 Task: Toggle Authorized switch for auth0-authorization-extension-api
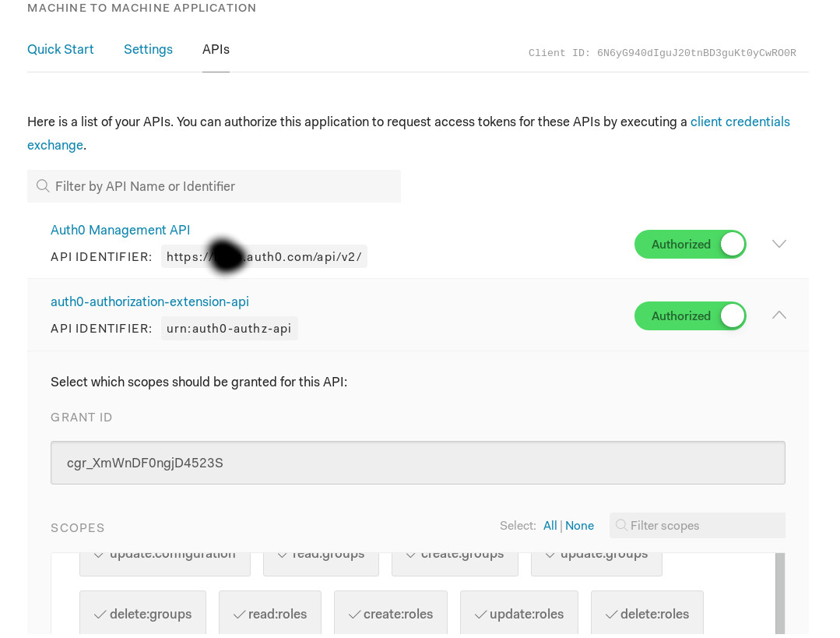point(690,315)
